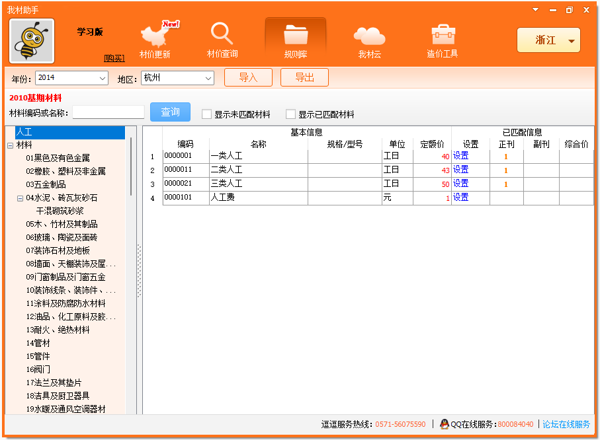Collapse the 材料 tree node
The image size is (600, 440).
tap(10, 145)
